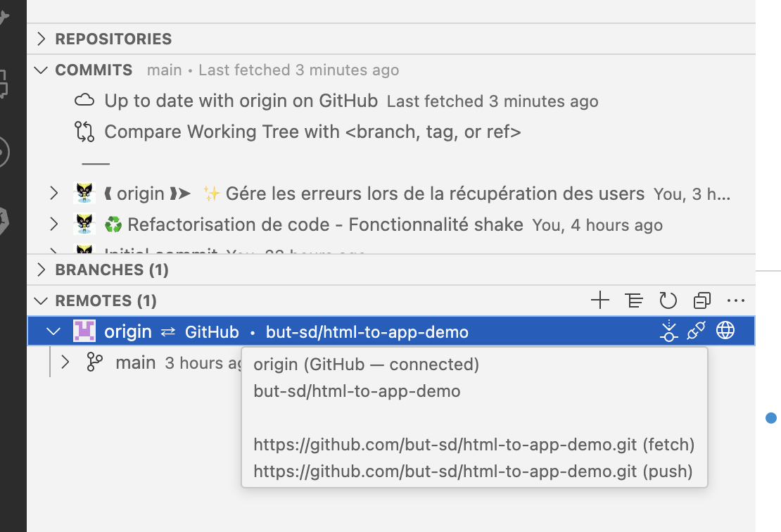Open Remotes more actions menu

click(736, 300)
